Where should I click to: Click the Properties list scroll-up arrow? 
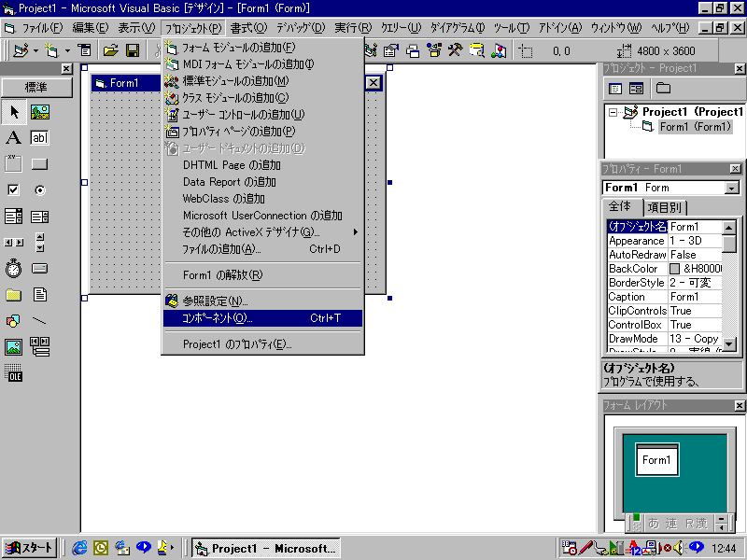click(729, 228)
